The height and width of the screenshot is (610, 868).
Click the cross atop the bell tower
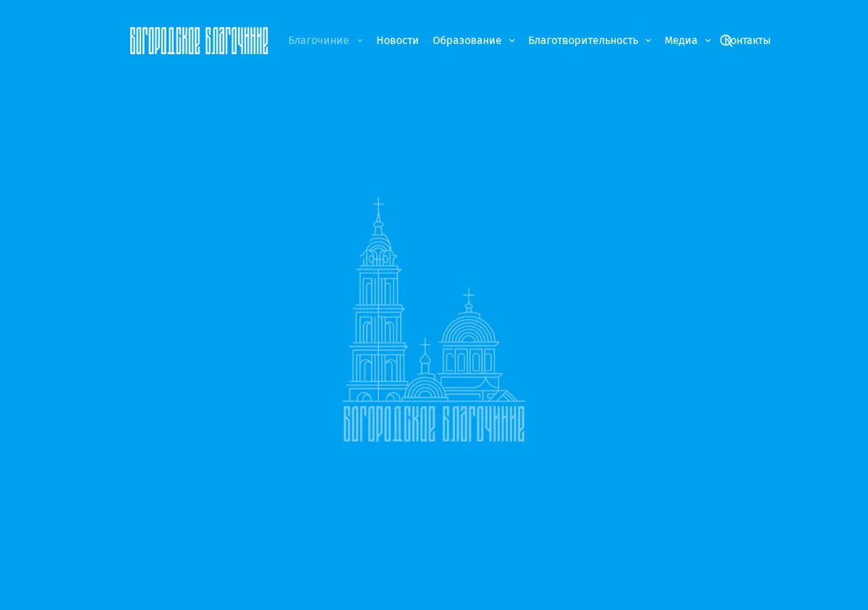pyautogui.click(x=378, y=205)
